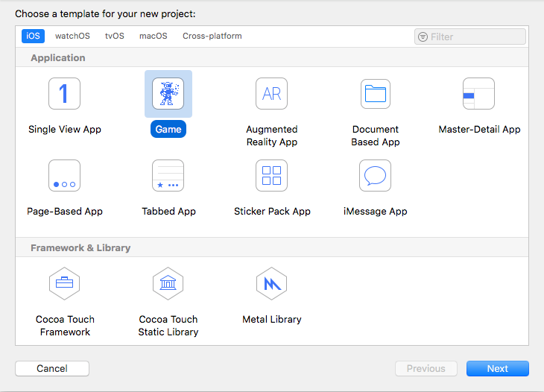The height and width of the screenshot is (392, 544).
Task: Select the iMessage App speech bubble icon
Action: (x=376, y=176)
